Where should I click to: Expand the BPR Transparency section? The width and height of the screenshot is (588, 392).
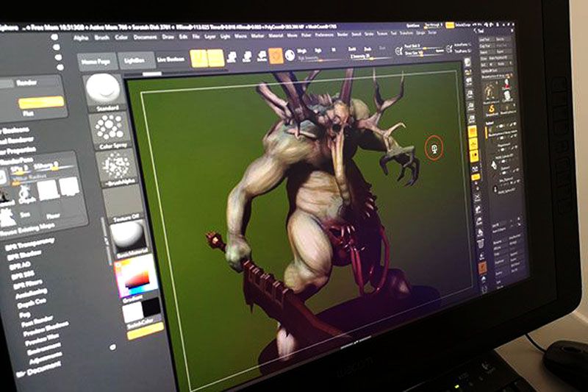30,244
